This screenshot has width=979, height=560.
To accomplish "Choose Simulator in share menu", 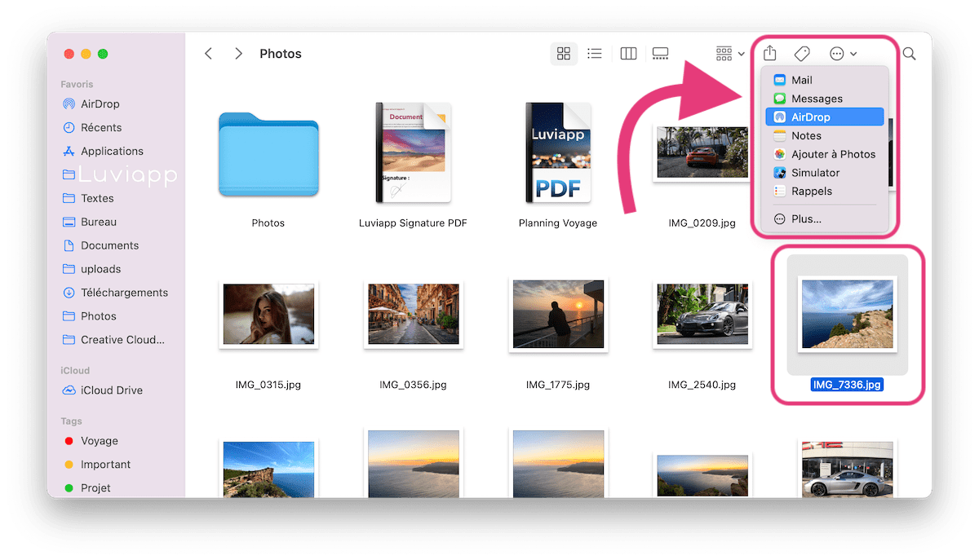I will pos(825,173).
